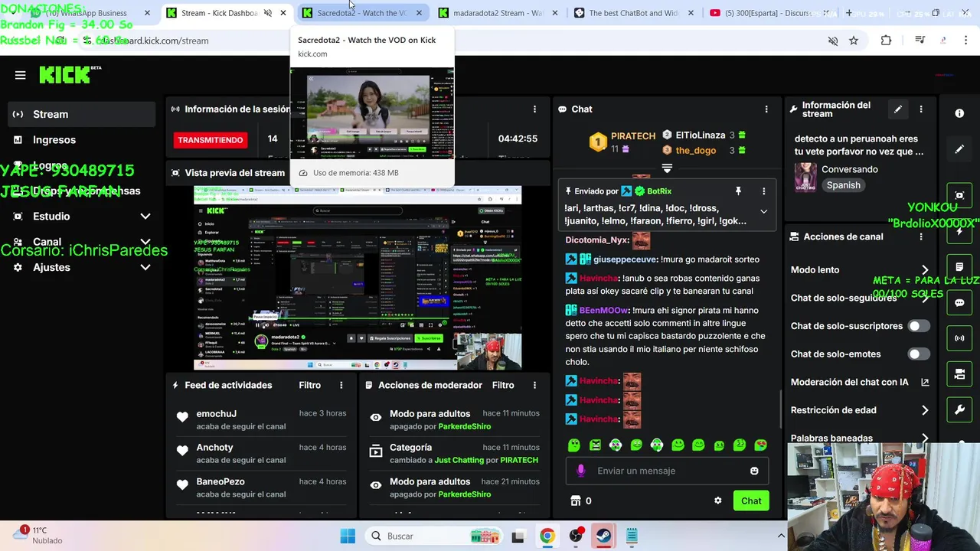The image size is (980, 551).
Task: Open the emoji picker in the chat input
Action: click(754, 471)
